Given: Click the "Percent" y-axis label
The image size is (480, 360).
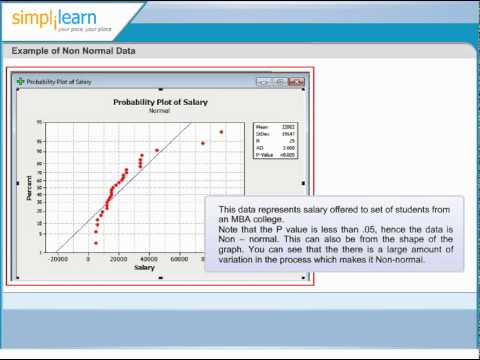Looking at the screenshot, I should [x=29, y=188].
